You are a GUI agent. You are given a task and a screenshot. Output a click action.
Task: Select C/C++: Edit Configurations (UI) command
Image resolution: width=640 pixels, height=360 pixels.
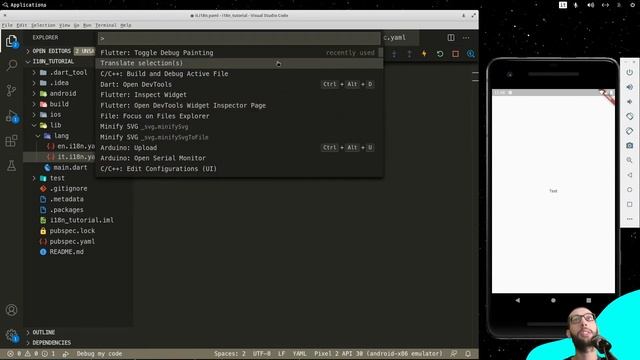coord(240,169)
